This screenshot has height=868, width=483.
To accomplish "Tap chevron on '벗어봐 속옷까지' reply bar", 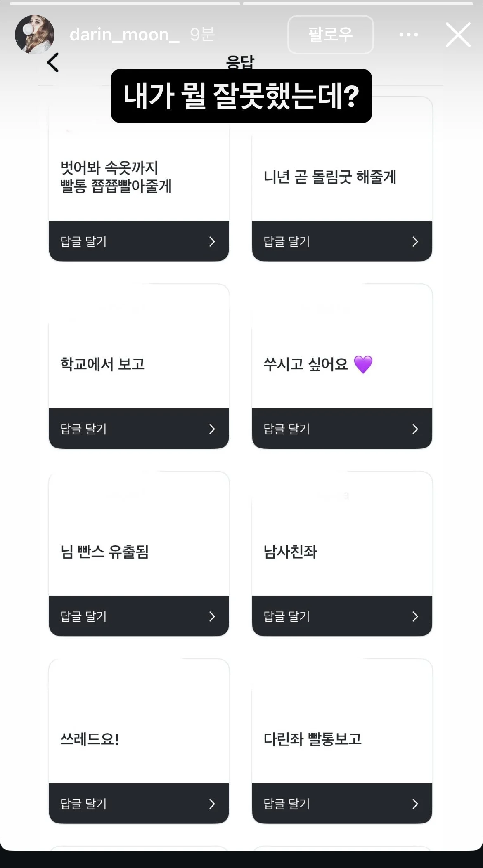I will [212, 241].
